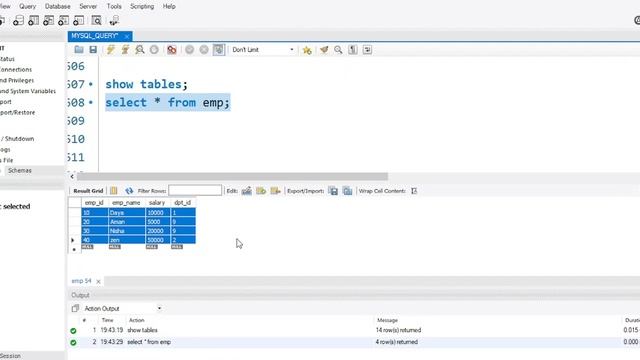Click the Result Grid button
This screenshot has width=640, height=360.
(x=88, y=191)
